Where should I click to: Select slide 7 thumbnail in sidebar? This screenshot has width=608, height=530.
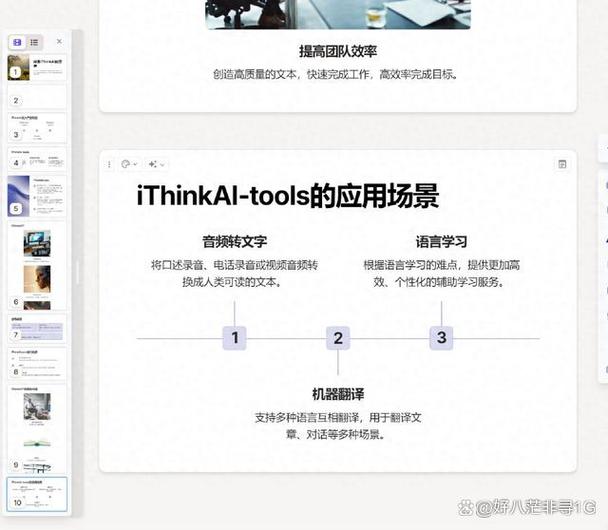(37, 330)
